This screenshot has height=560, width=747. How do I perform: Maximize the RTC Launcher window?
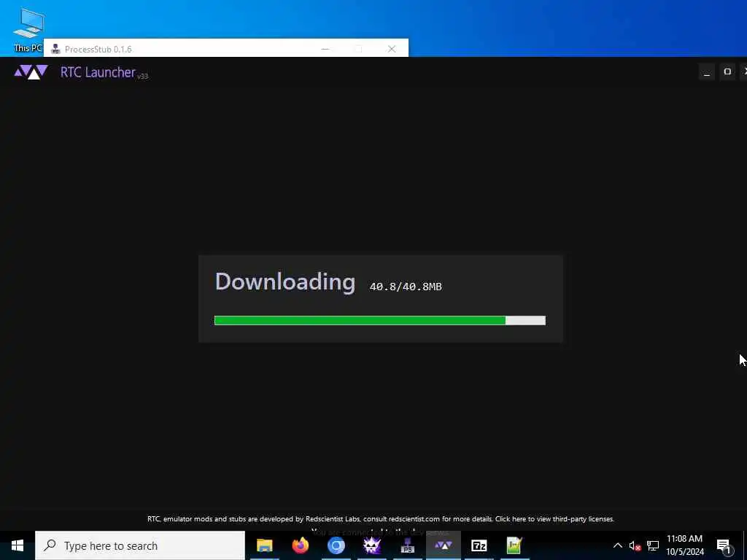click(x=727, y=72)
